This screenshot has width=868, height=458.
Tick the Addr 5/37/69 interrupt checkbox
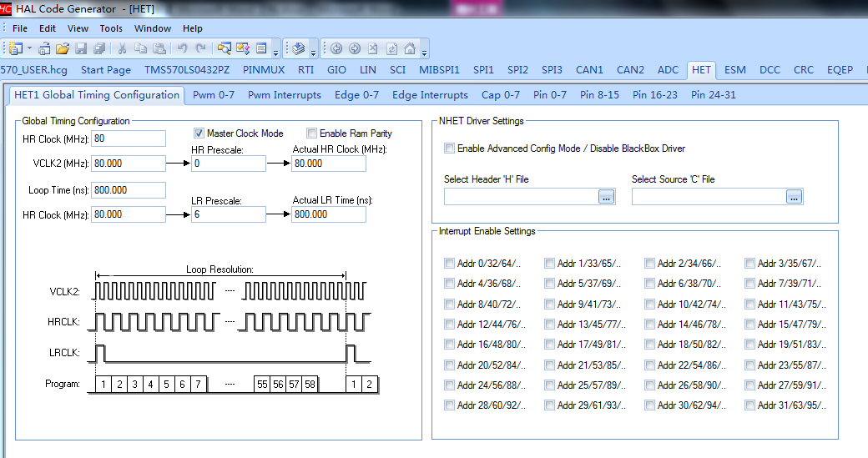point(549,283)
